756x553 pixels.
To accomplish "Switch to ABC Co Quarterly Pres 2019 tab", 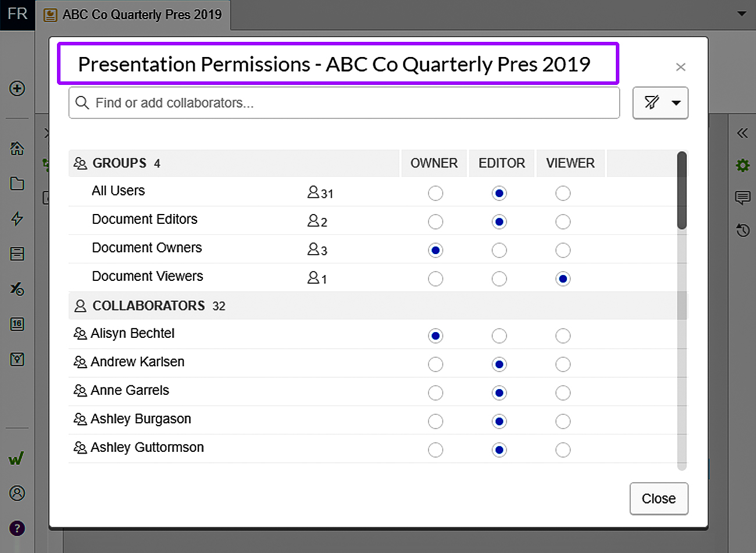I will tap(134, 15).
